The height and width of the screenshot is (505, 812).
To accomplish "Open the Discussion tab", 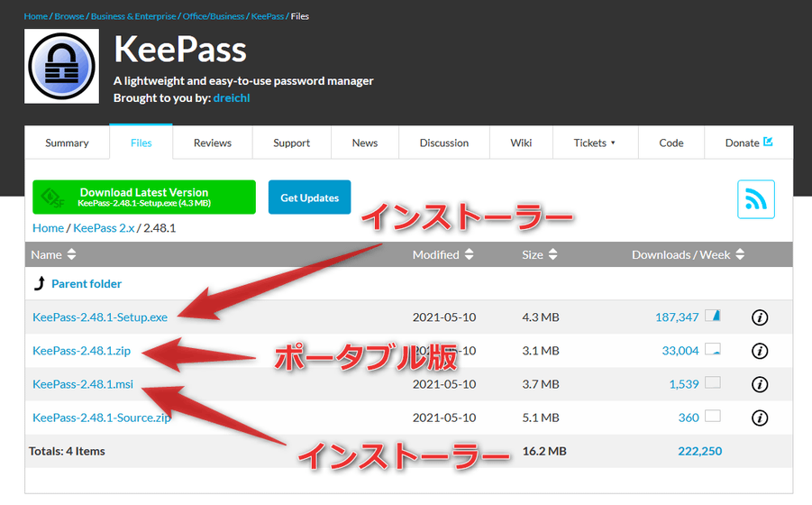I will point(443,143).
